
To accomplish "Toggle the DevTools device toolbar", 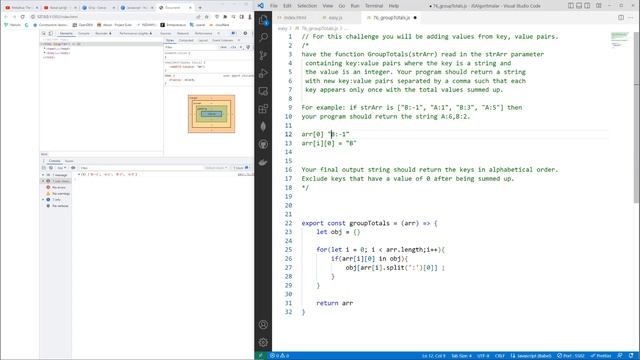I will tap(51, 33).
